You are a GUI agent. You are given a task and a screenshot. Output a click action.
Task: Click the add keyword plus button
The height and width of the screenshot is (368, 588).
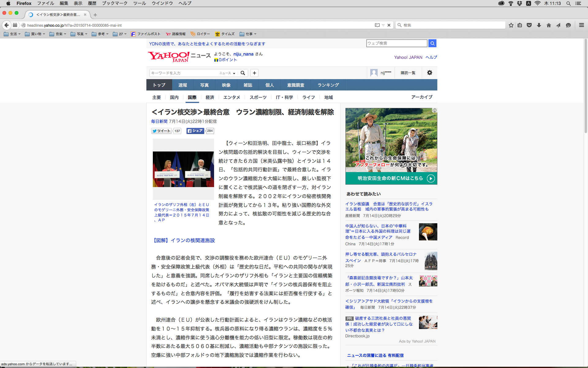tap(254, 73)
